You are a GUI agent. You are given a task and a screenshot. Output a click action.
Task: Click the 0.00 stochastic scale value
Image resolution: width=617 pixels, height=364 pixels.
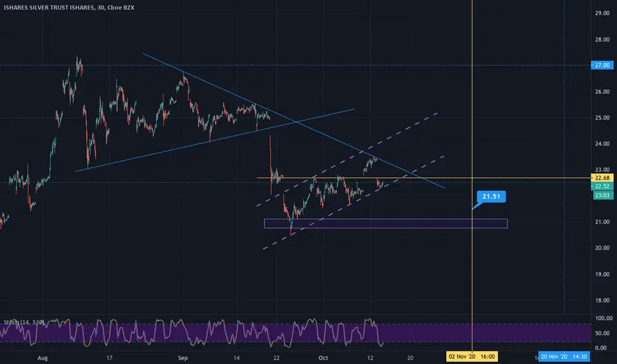(x=601, y=348)
